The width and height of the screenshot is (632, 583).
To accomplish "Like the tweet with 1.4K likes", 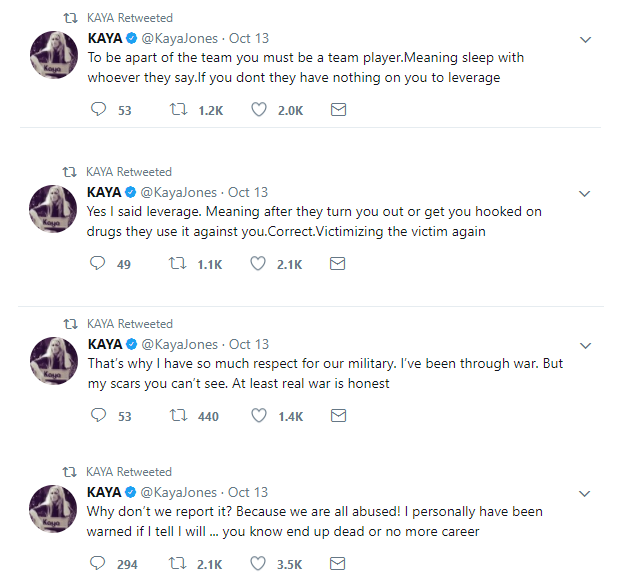I will click(259, 416).
